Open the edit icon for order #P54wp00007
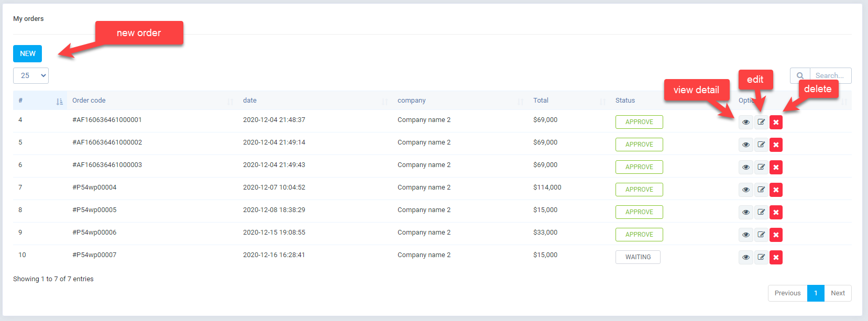The height and width of the screenshot is (321, 868). click(x=761, y=257)
